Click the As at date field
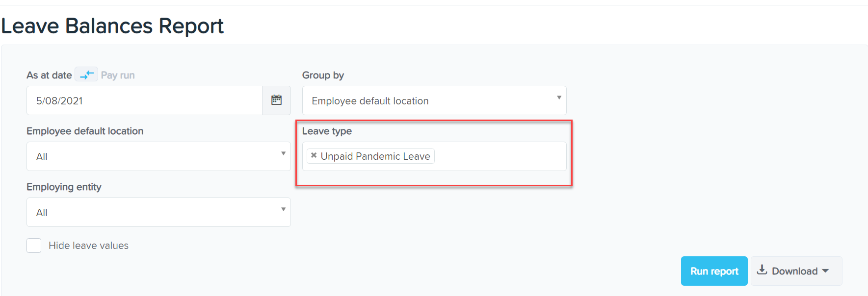The image size is (868, 296). tap(144, 100)
